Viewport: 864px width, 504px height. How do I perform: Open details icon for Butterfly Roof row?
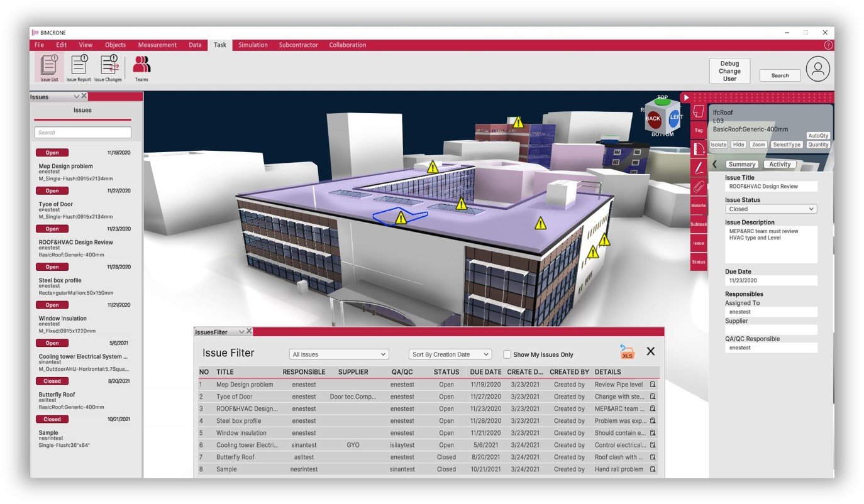653,457
